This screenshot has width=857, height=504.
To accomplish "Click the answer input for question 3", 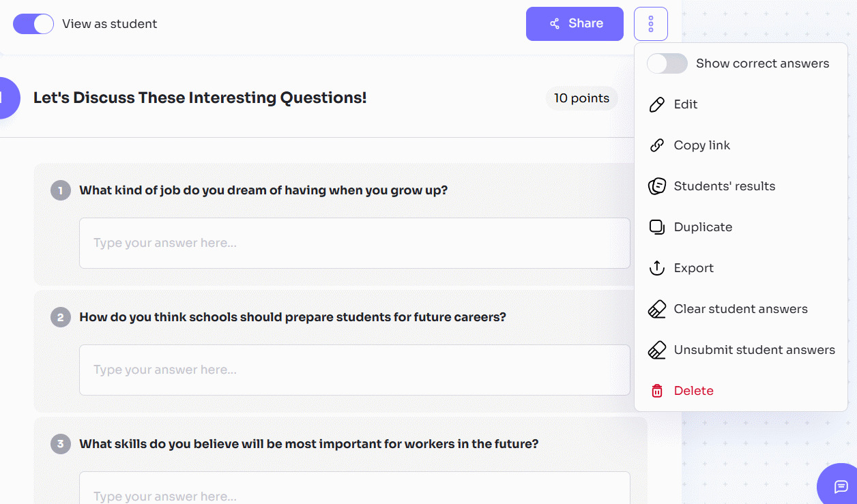I will [x=354, y=490].
